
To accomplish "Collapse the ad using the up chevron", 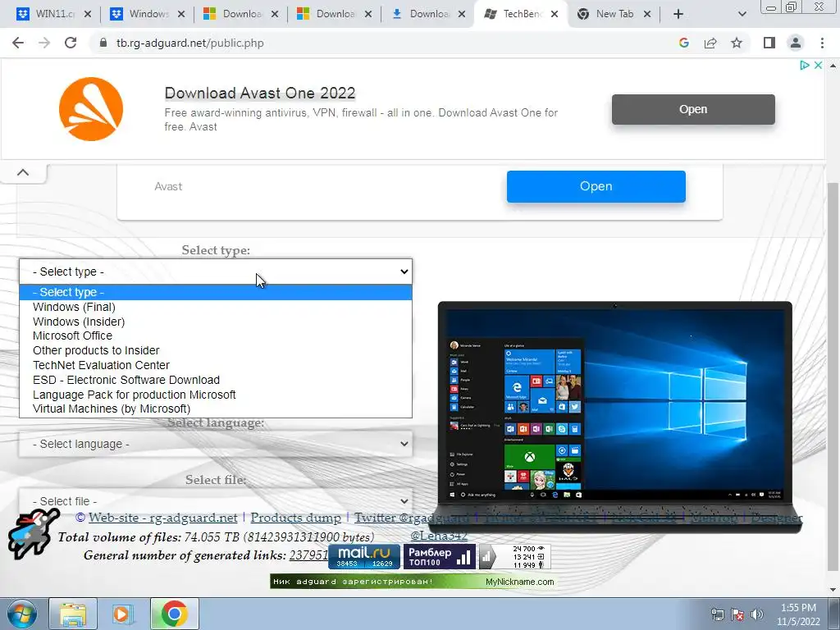I will [x=23, y=172].
